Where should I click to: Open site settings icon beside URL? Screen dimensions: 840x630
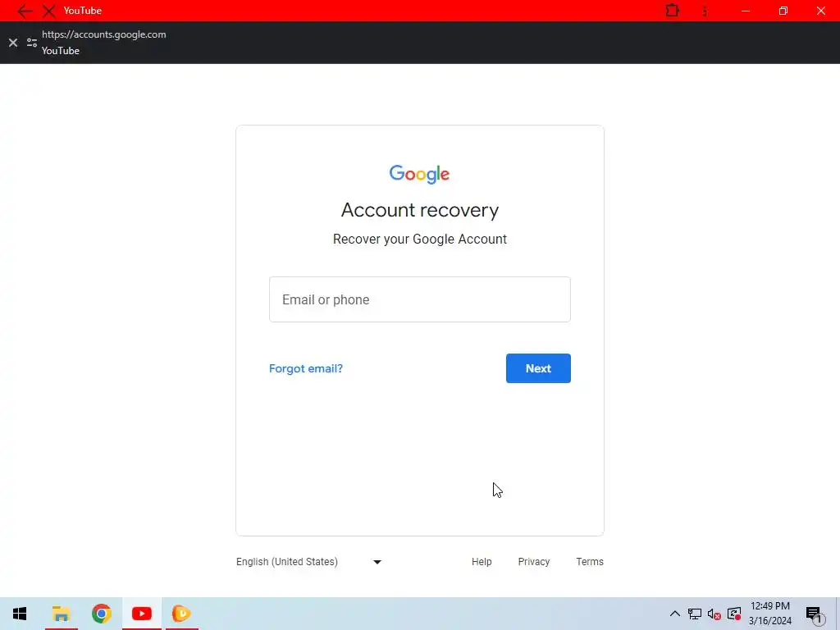click(x=32, y=43)
